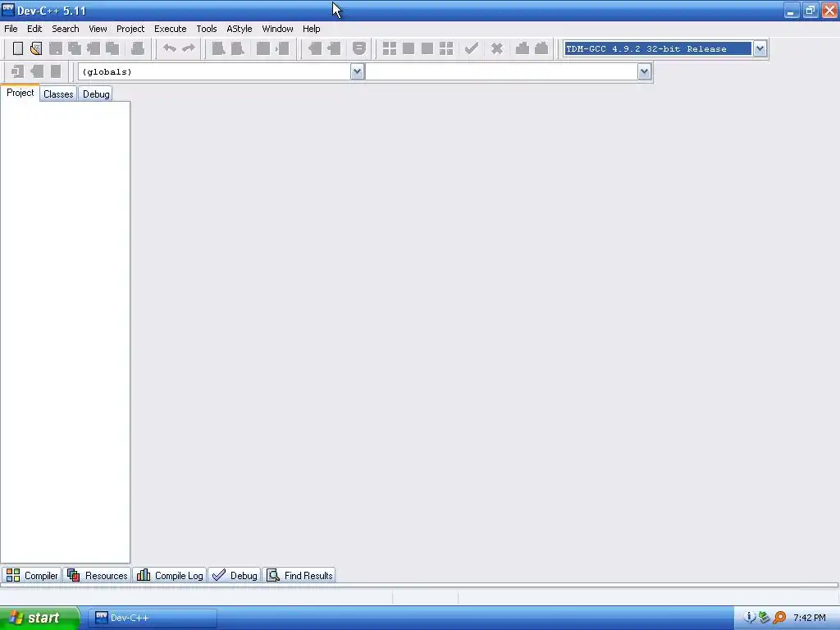Click the Print toolbar icon
The height and width of the screenshot is (630, 840).
tap(138, 48)
